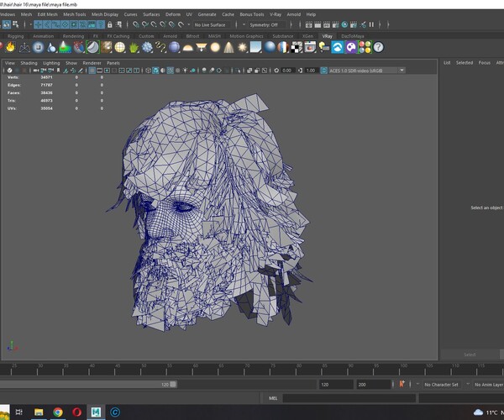This screenshot has width=504, height=420.
Task: Open the Shading panel menu
Action: click(29, 63)
